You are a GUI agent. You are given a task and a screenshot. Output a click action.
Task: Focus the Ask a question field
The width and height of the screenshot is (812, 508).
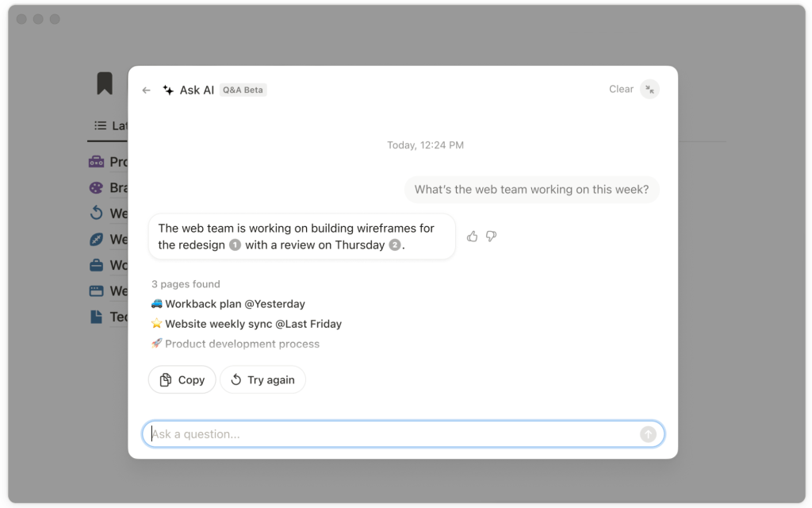click(x=393, y=434)
